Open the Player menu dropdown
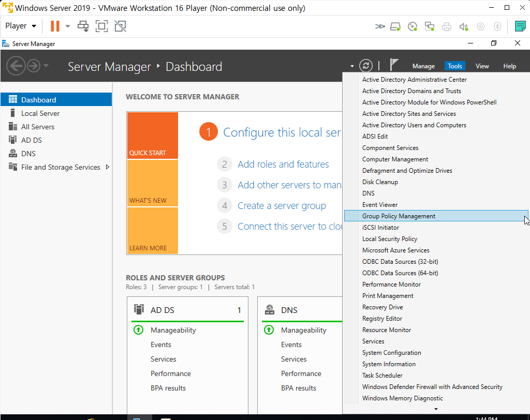530x420 pixels. (20, 26)
